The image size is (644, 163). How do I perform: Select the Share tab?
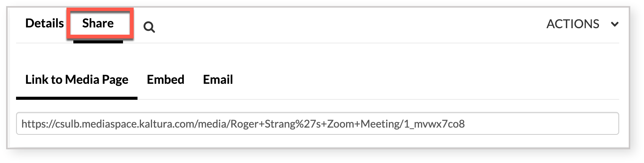[98, 23]
